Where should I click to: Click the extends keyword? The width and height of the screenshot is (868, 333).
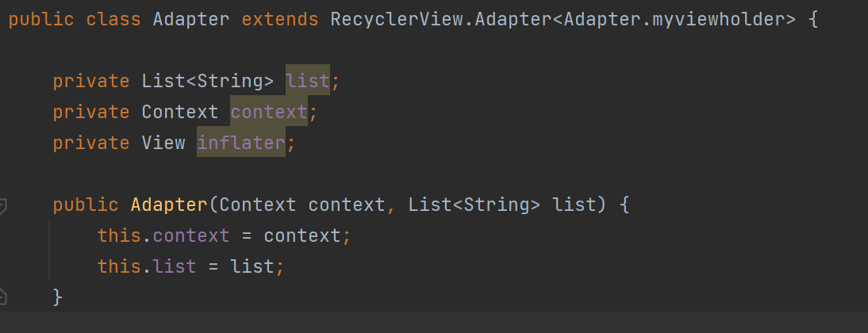click(x=279, y=19)
